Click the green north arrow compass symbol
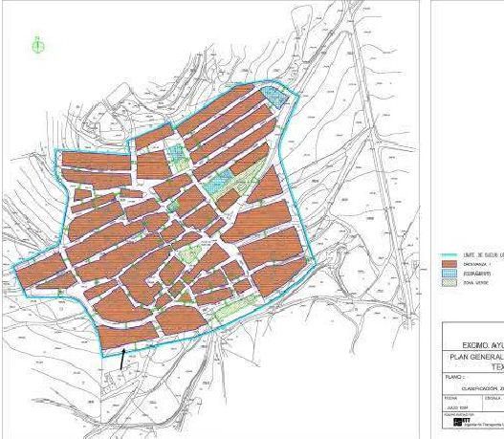Screen dimensions: 504x439 click(38, 45)
